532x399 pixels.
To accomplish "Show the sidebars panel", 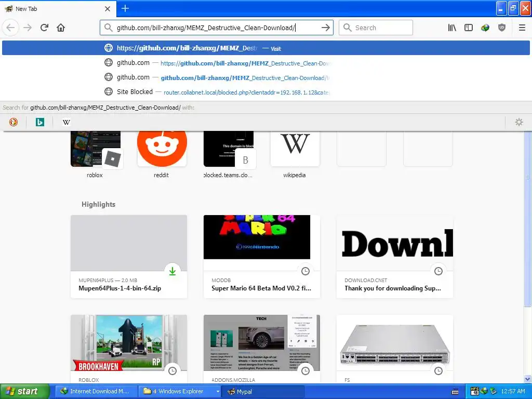I will coord(469,28).
